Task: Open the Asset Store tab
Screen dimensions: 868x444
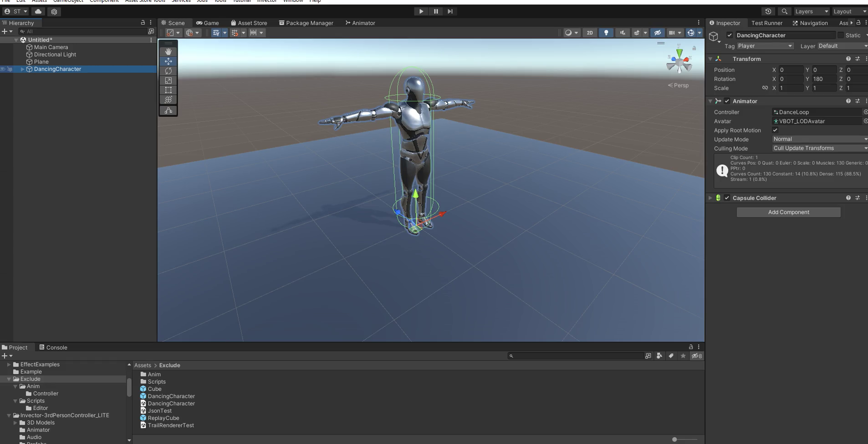Action: pos(249,23)
